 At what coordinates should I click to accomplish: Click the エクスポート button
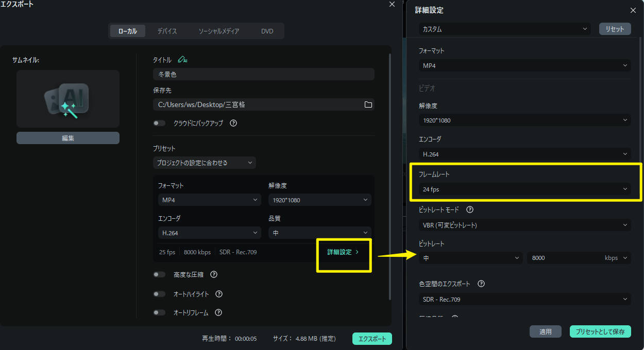(372, 338)
